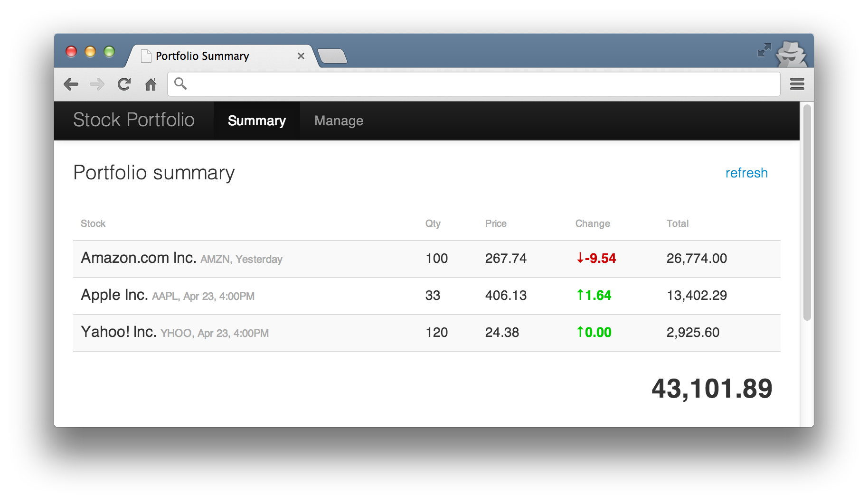Click the browser forward arrow

pos(97,84)
